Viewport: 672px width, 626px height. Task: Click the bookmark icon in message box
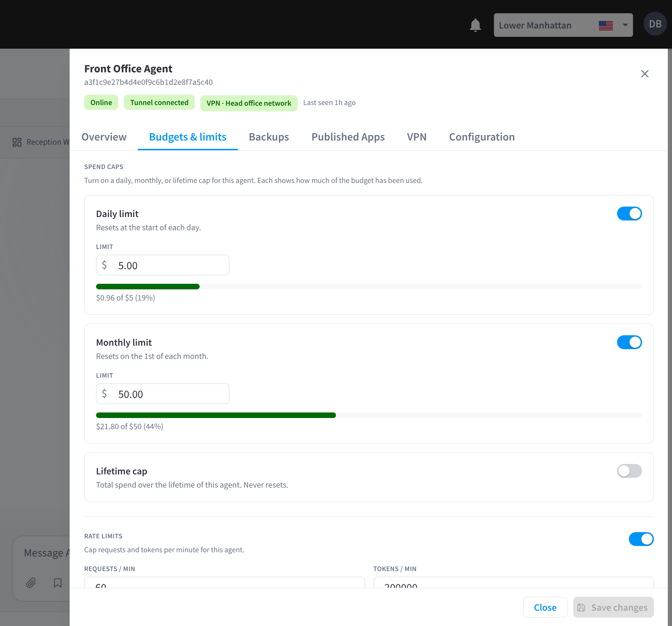58,583
